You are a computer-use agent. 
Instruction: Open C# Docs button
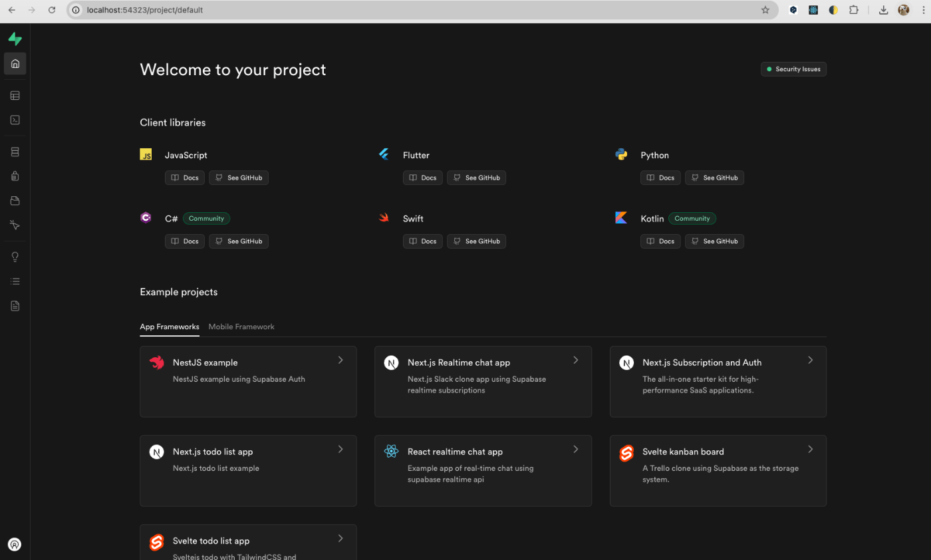point(185,241)
